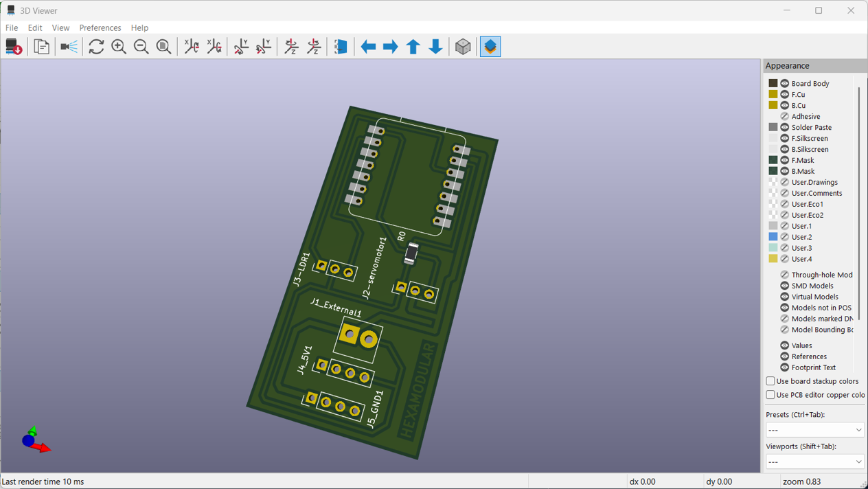
Task: Click the Solder Paste color swatch
Action: tap(773, 127)
